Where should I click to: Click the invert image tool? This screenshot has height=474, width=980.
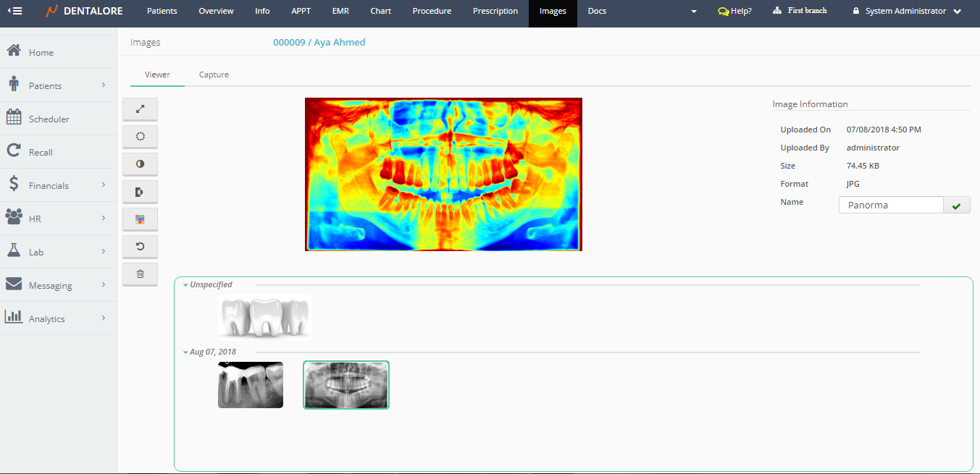141,192
